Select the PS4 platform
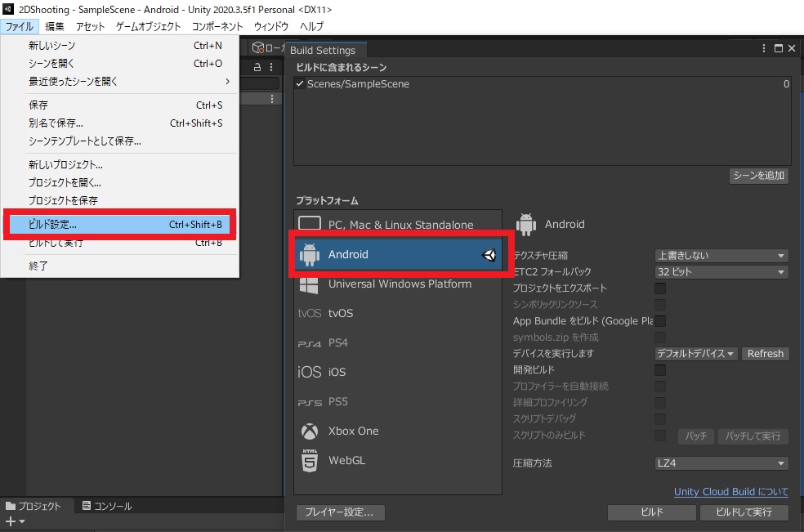Viewport: 804px width, 532px height. point(398,342)
